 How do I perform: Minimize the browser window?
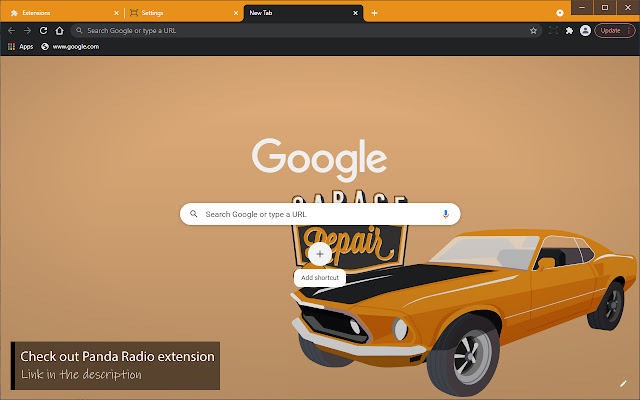pyautogui.click(x=582, y=7)
